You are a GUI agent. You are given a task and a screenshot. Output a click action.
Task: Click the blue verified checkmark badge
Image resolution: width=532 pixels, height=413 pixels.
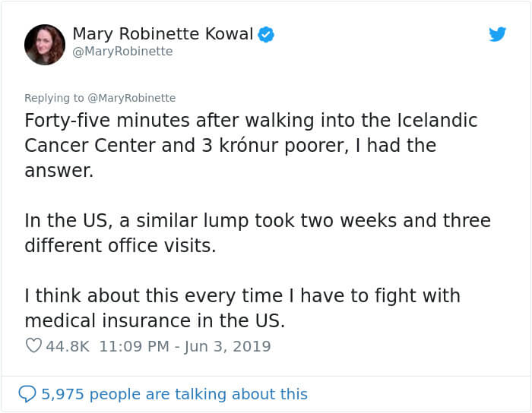tap(266, 34)
